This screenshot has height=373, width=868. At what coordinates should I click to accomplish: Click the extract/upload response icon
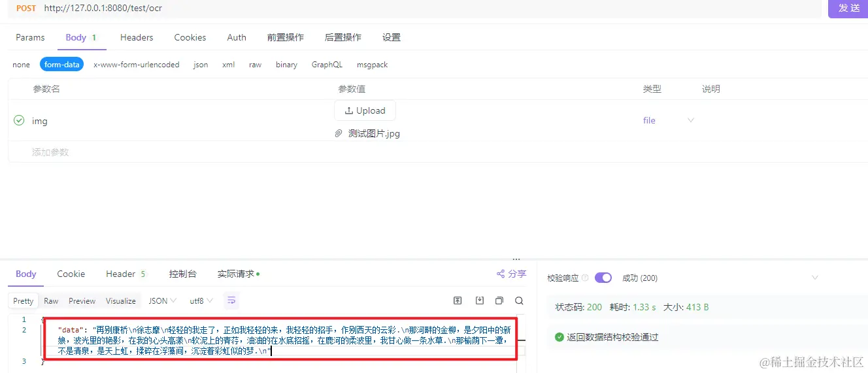click(x=458, y=300)
